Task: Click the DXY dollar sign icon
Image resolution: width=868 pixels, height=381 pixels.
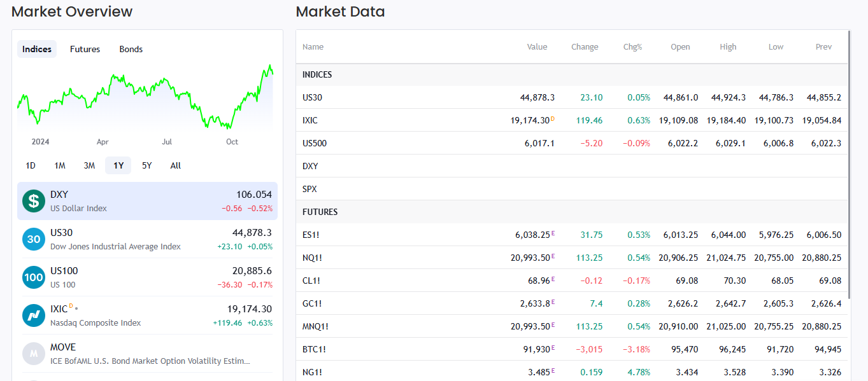Action: click(x=33, y=200)
